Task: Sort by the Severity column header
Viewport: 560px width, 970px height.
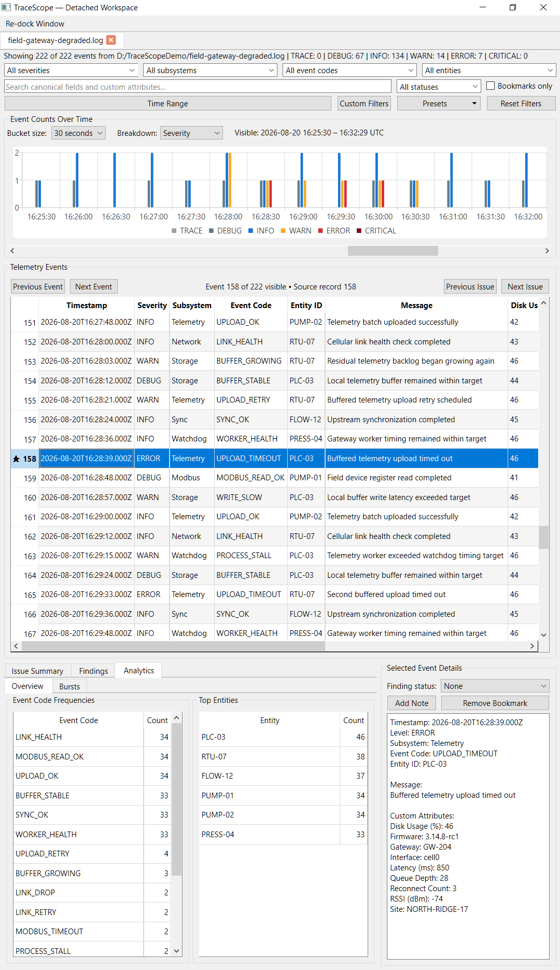Action: pos(152,305)
